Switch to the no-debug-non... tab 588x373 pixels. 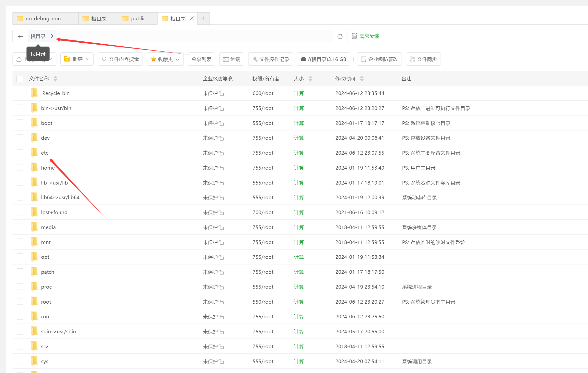(45, 19)
